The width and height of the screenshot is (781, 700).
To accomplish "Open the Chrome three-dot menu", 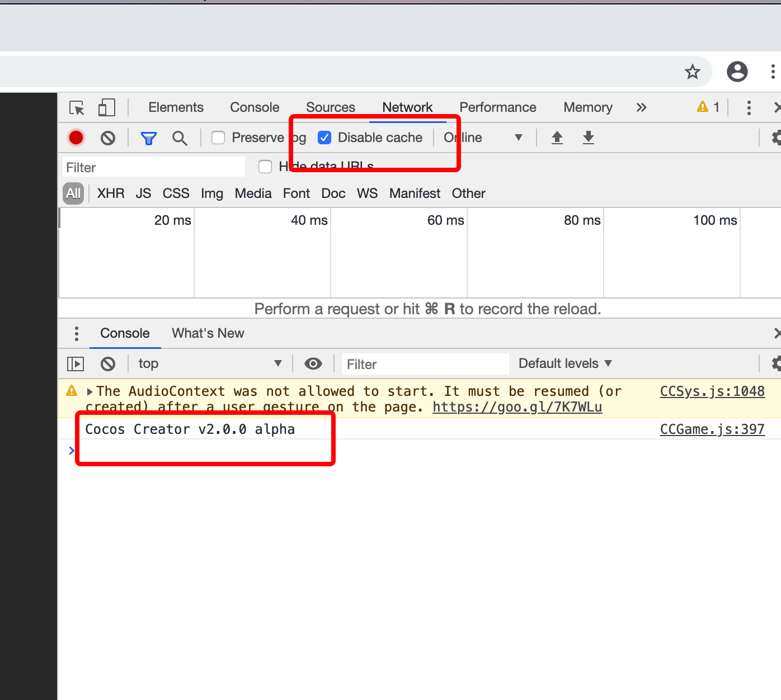I will (773, 72).
